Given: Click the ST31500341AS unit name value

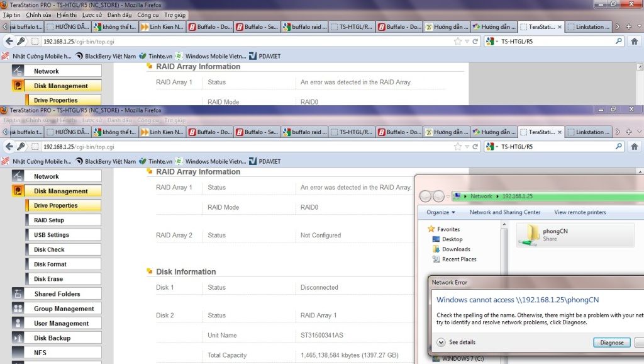Looking at the screenshot, I should [321, 335].
